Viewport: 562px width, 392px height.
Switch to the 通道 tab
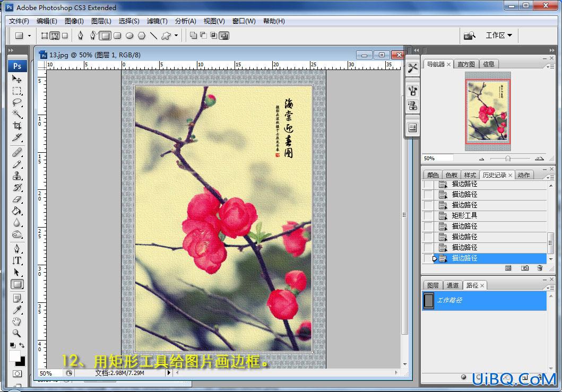point(452,285)
